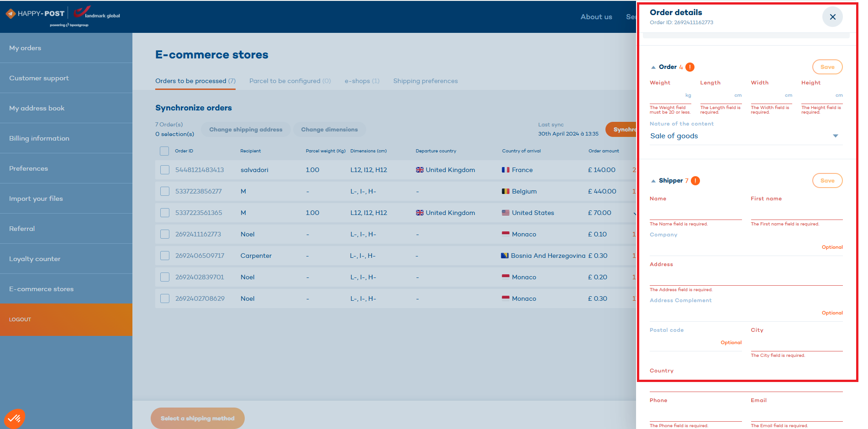Focus the Postal code field

(x=696, y=343)
